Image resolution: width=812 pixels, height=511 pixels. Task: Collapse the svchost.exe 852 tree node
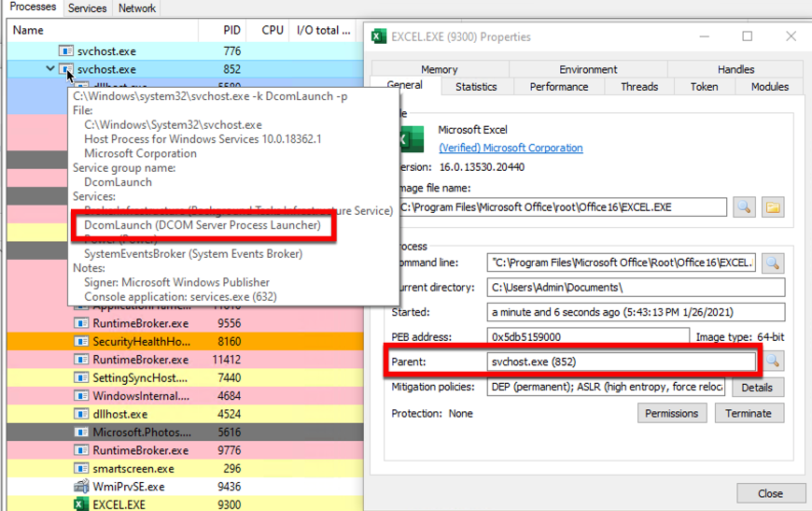pos(50,69)
